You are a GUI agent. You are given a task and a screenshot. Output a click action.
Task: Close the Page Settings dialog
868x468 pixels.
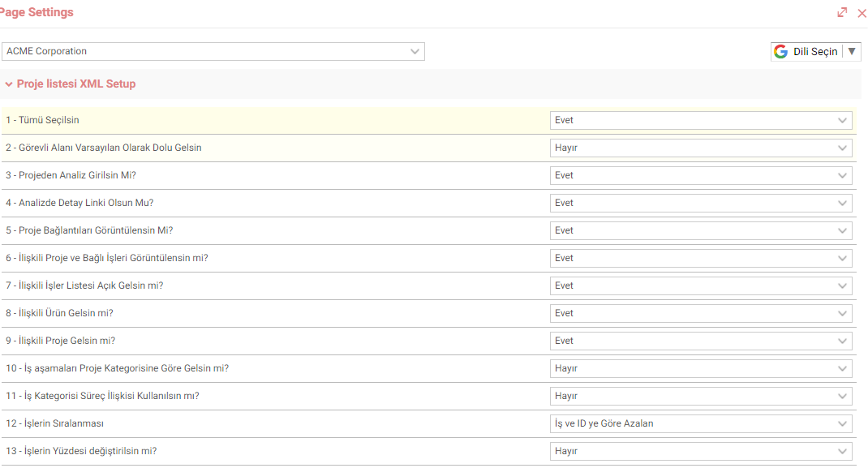[862, 13]
